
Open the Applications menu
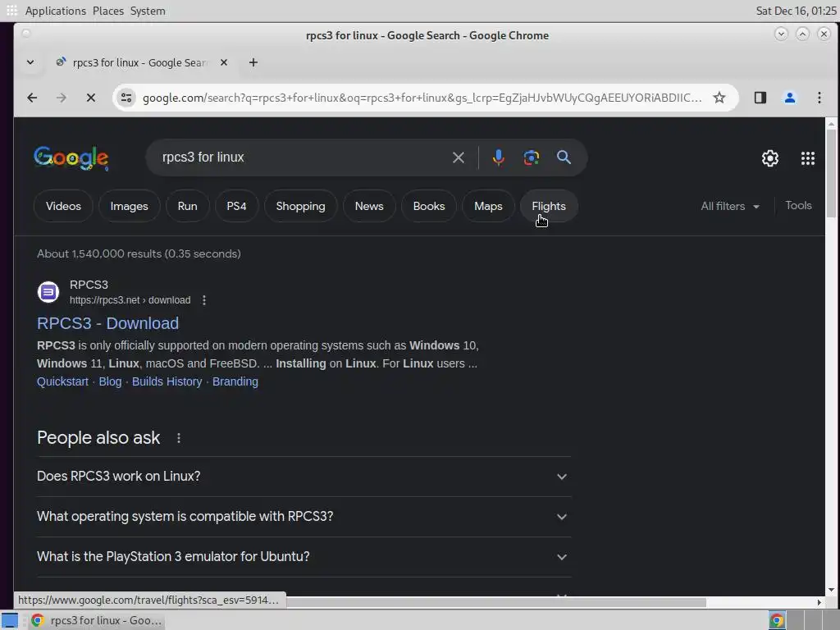point(55,11)
